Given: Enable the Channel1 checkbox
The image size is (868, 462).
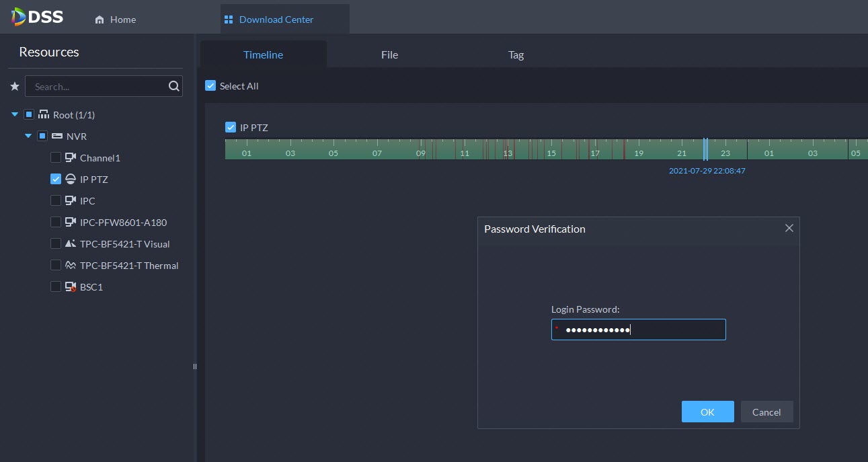Looking at the screenshot, I should pos(56,158).
